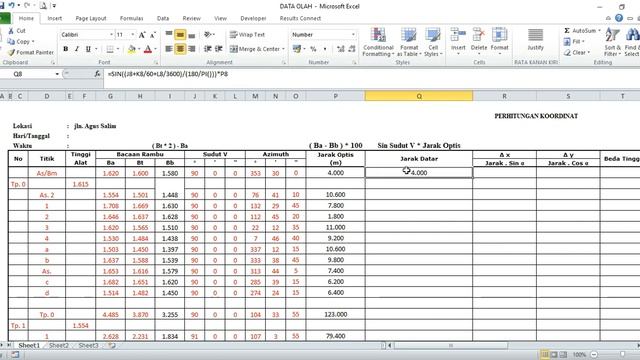This screenshot has height=360, width=640.
Task: Click the horizontal scrollbar
Action: click(x=451, y=345)
